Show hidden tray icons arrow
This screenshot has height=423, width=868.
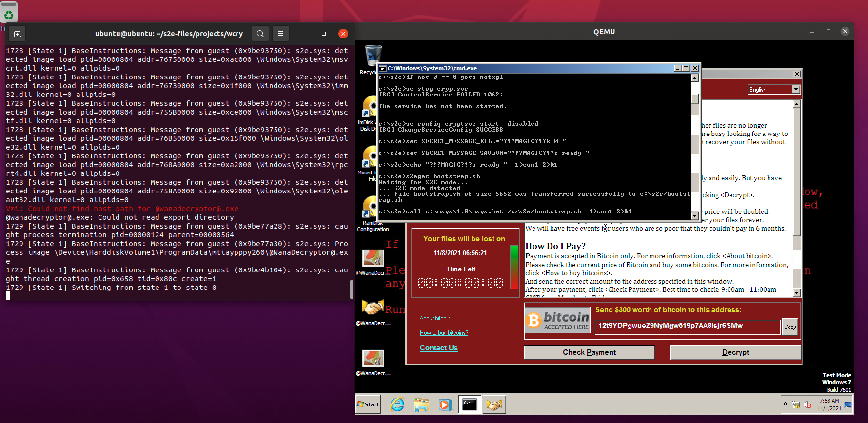coord(785,404)
